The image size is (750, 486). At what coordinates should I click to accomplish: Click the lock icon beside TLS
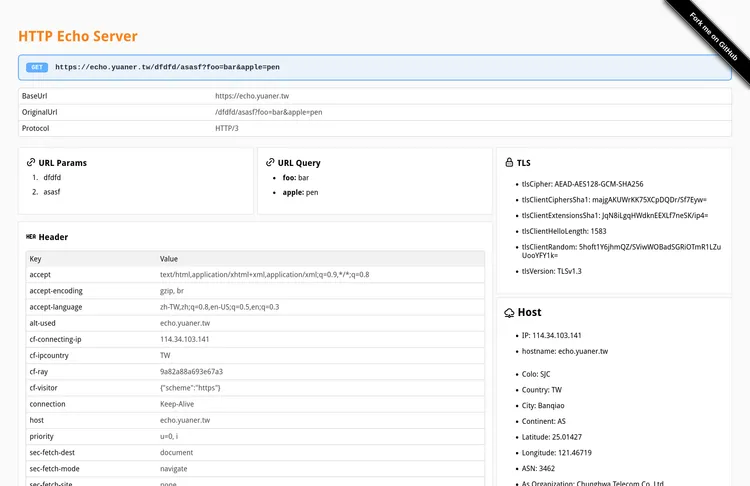pyautogui.click(x=509, y=162)
